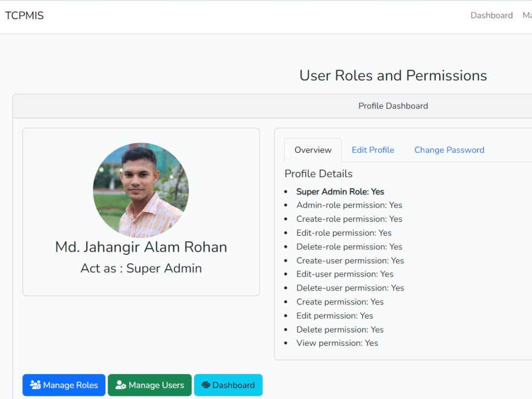This screenshot has width=532, height=399.
Task: Click the users icon on Manage Roles
Action: (35, 385)
